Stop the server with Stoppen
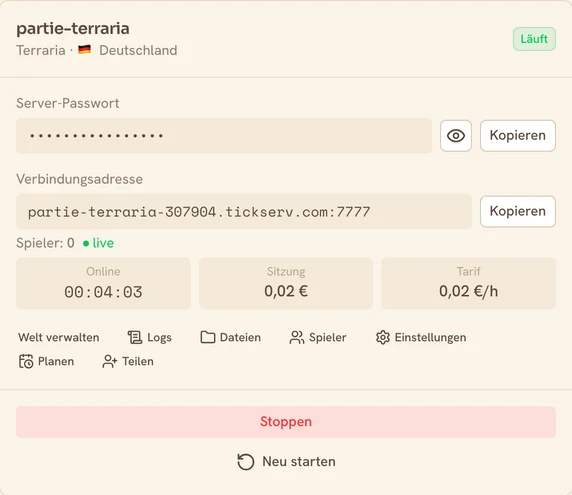Image resolution: width=572 pixels, height=495 pixels. pos(286,422)
